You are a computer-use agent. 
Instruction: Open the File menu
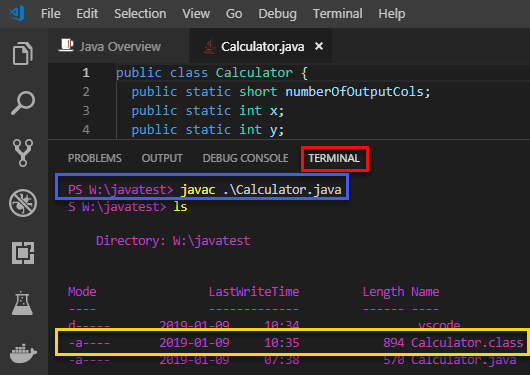pos(51,14)
